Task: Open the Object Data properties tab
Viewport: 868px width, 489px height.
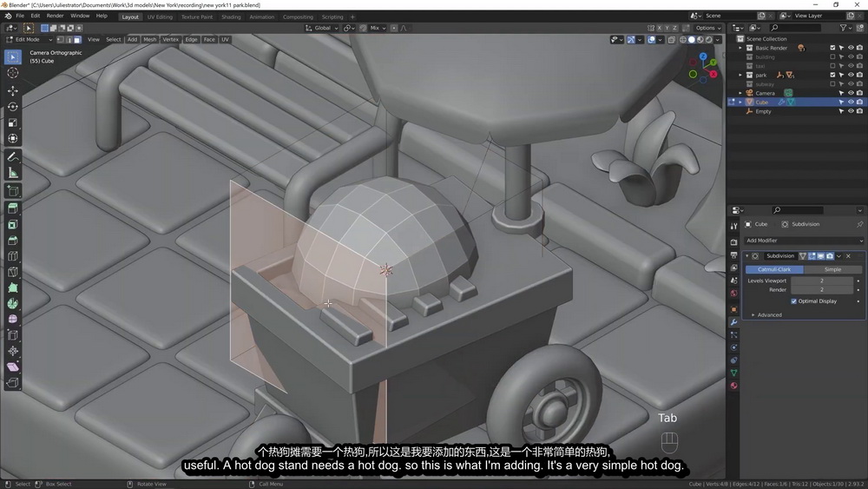Action: (x=734, y=373)
